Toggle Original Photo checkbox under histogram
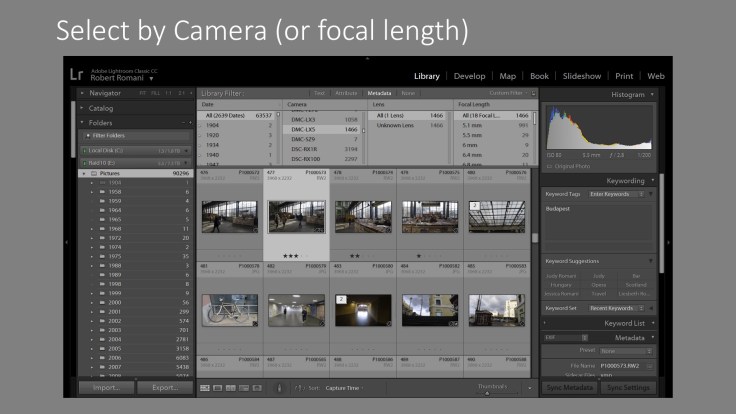The height and width of the screenshot is (414, 736). pyautogui.click(x=550, y=164)
